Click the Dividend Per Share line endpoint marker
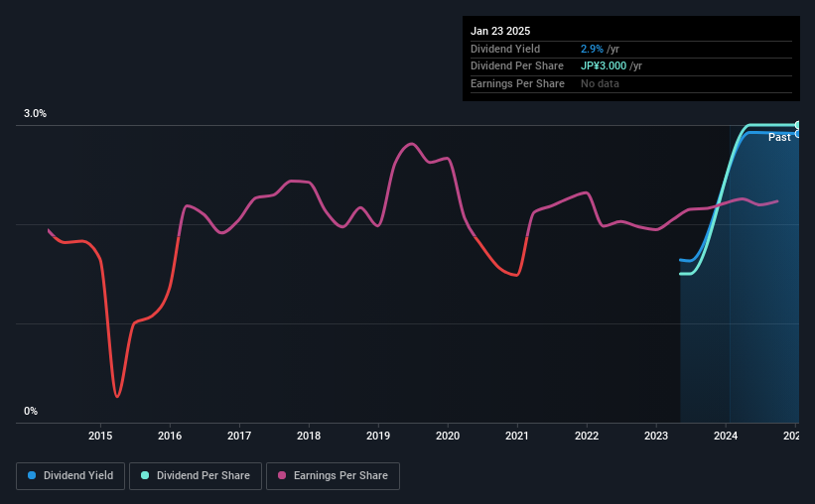Image resolution: width=815 pixels, height=504 pixels. (x=798, y=125)
